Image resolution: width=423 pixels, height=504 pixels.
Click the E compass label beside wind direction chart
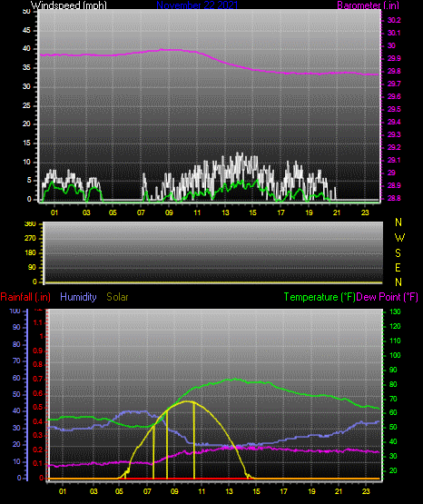(398, 267)
